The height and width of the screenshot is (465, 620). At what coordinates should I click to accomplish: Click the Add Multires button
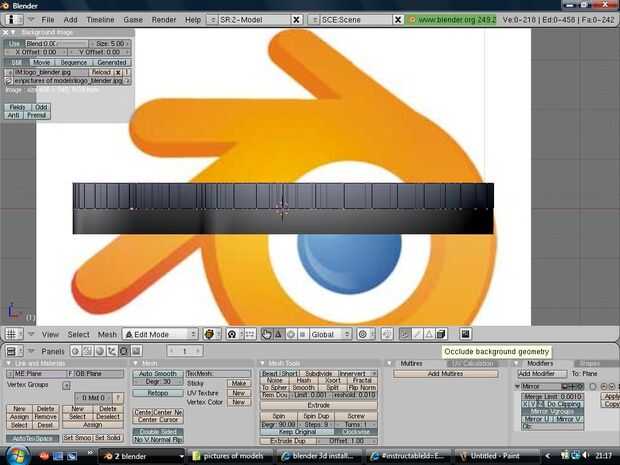click(x=445, y=374)
